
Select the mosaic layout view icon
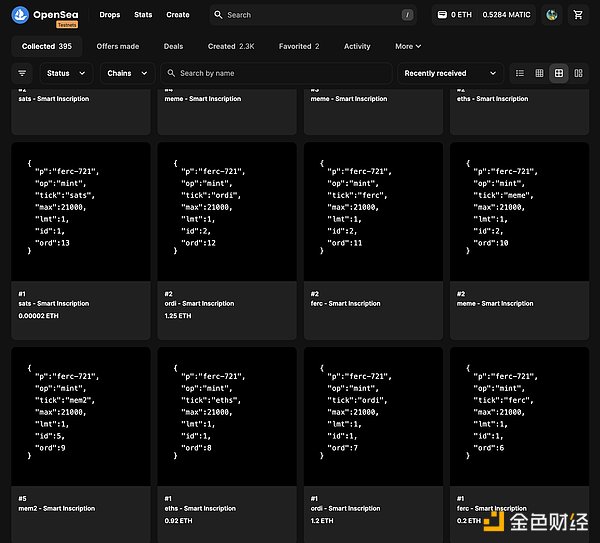(578, 73)
